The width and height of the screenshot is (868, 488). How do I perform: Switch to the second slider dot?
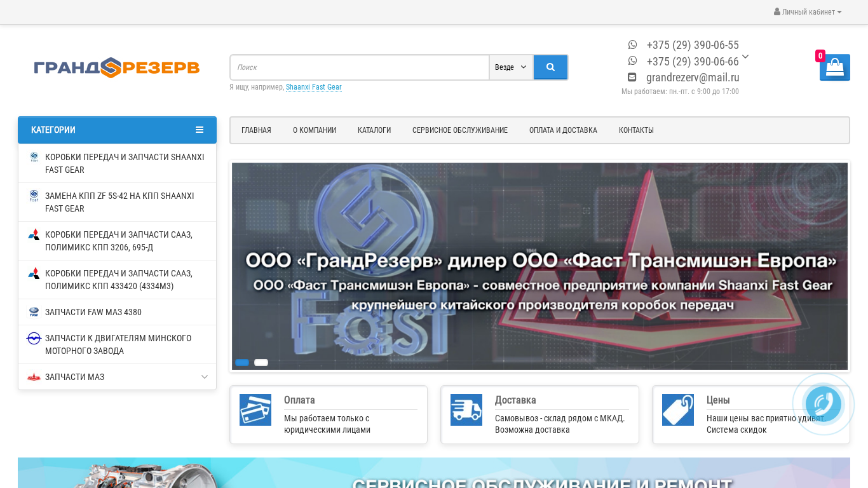pos(261,363)
